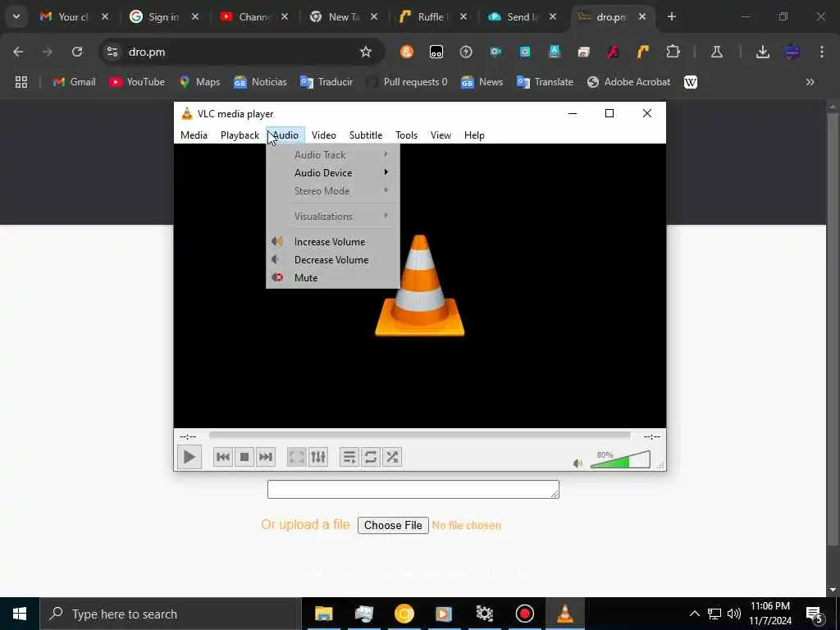Open the notification center
This screenshot has height=630, width=840.
(815, 614)
